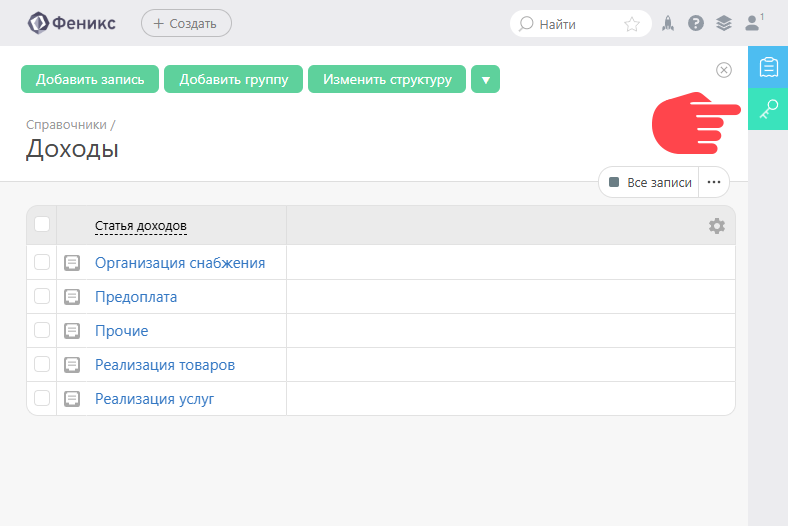This screenshot has width=788, height=526.
Task: Click the green key icon in sidebar
Action: pos(768,109)
